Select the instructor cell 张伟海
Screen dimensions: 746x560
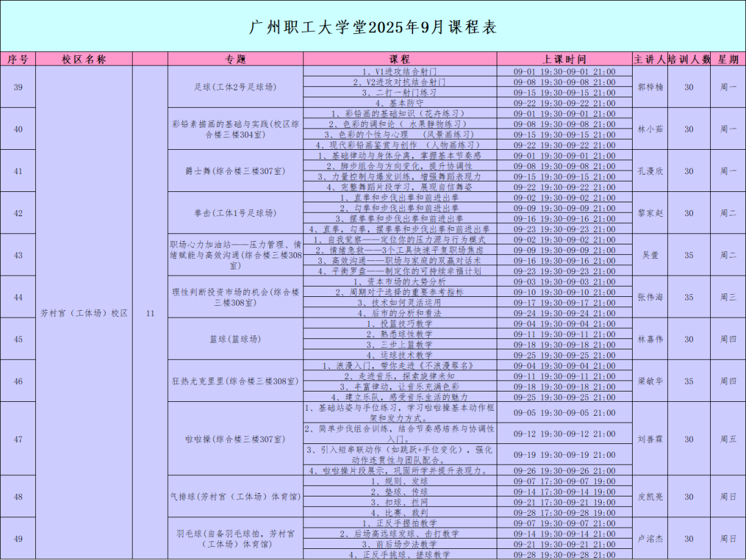(x=649, y=297)
